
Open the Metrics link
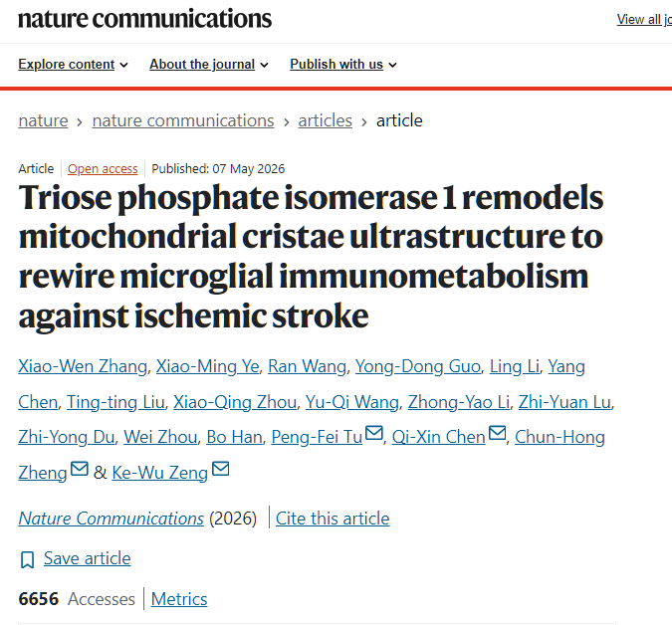point(179,599)
